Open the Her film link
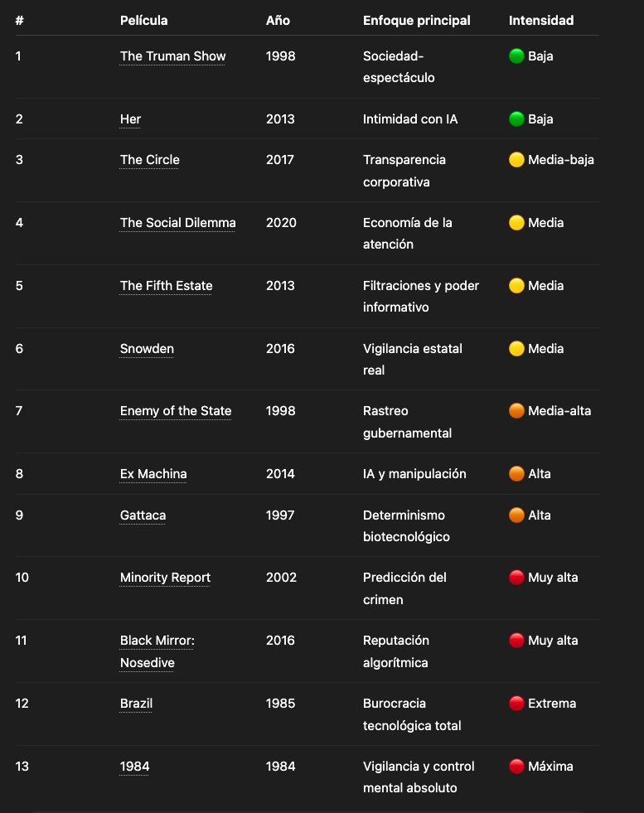The width and height of the screenshot is (644, 813). [130, 119]
